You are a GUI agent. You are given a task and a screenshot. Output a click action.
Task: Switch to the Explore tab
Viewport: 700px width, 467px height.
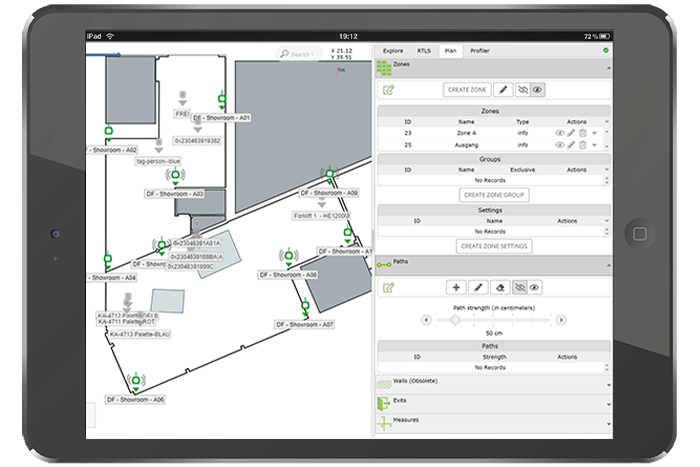pos(393,49)
